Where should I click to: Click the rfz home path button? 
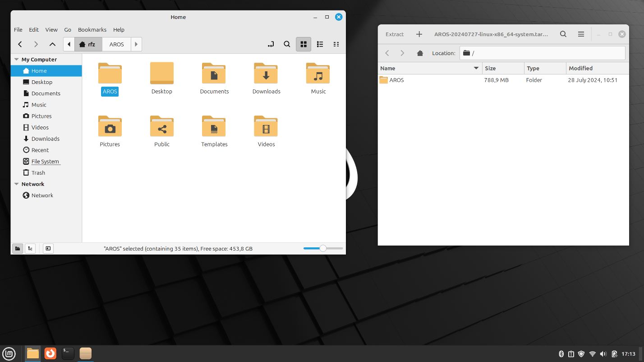point(88,44)
